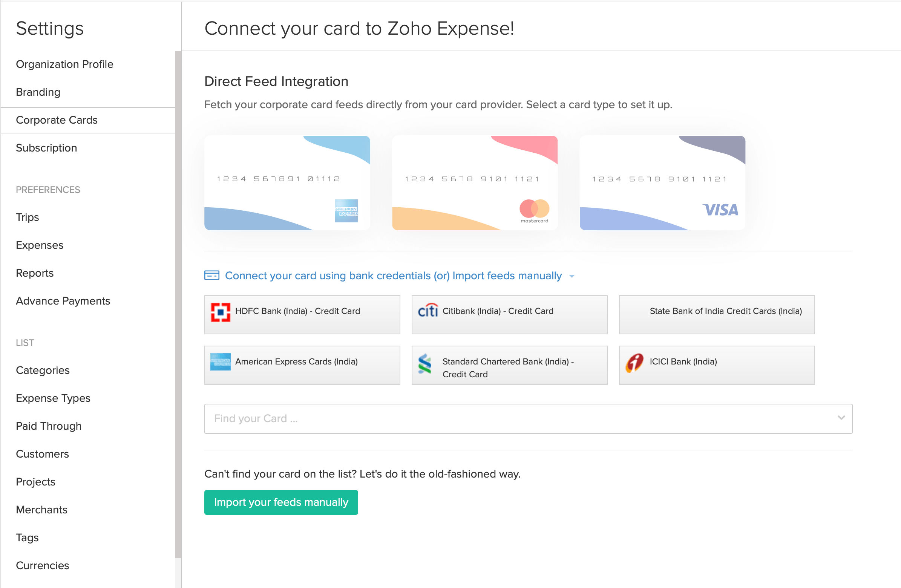Collapse the bank credentials section arrow
901x588 pixels.
coord(572,276)
